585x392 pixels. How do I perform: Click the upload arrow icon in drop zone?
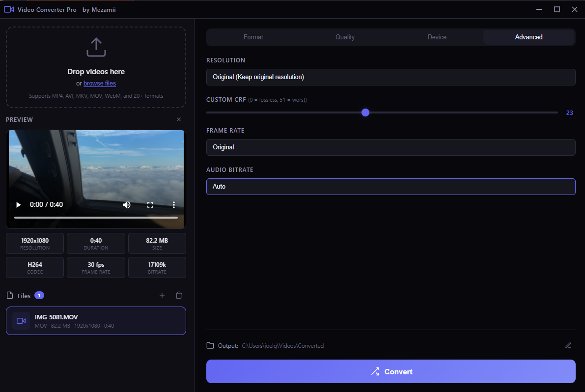tap(96, 47)
